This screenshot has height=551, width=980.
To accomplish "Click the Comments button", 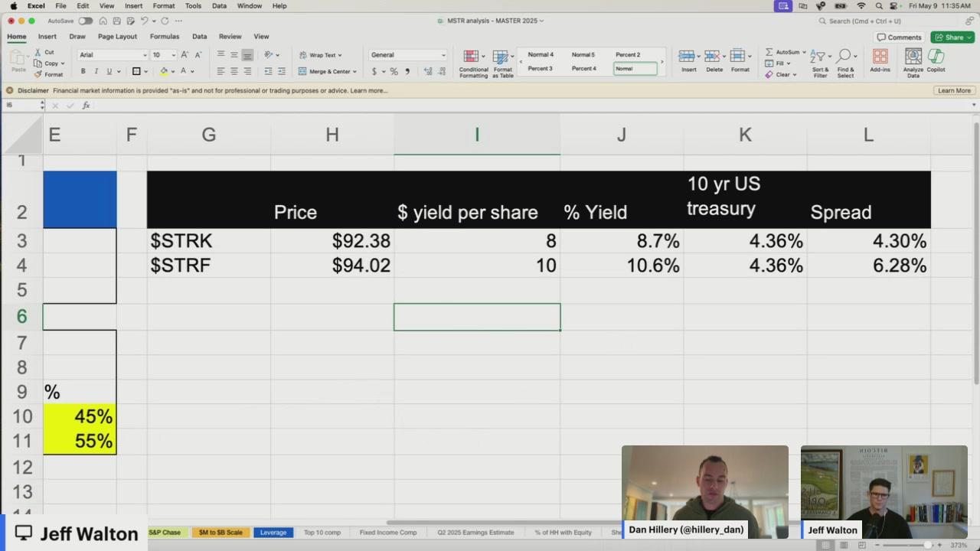I will tap(900, 37).
